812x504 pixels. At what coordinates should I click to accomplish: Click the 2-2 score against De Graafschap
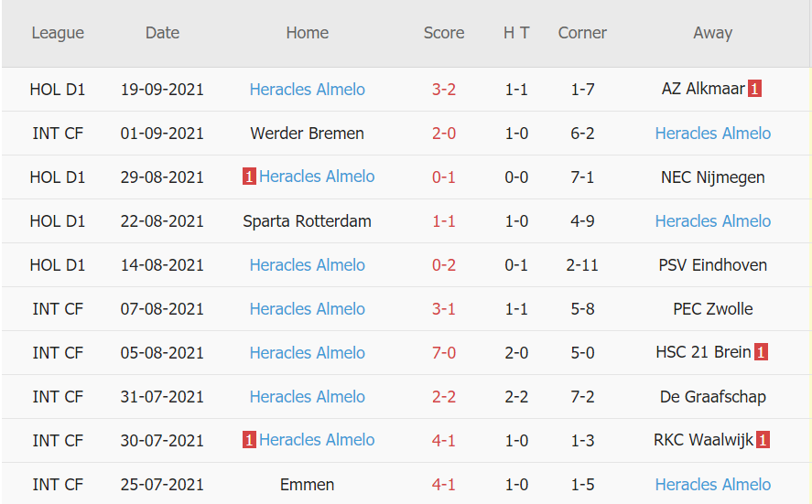pos(444,397)
